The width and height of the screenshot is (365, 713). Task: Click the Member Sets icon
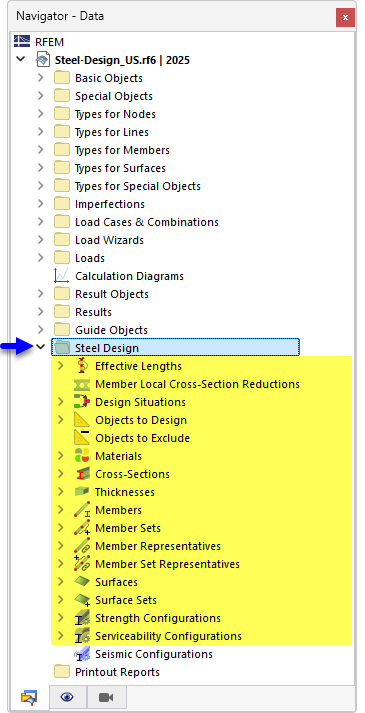tap(82, 528)
